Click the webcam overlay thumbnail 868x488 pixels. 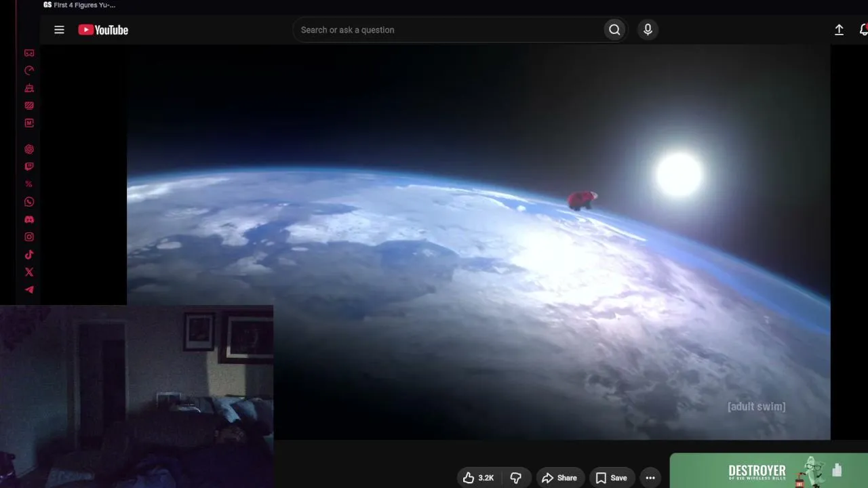[x=136, y=396]
